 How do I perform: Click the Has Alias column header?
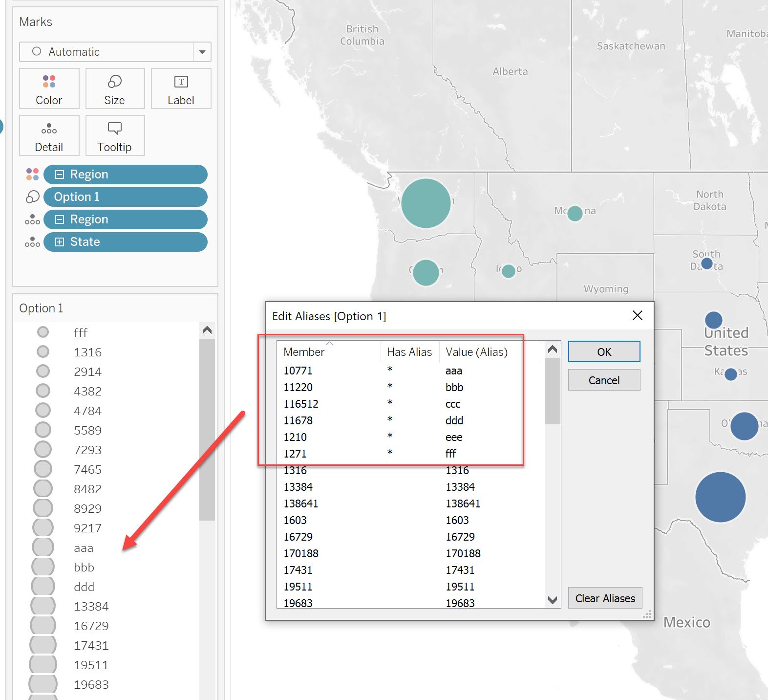coord(409,352)
